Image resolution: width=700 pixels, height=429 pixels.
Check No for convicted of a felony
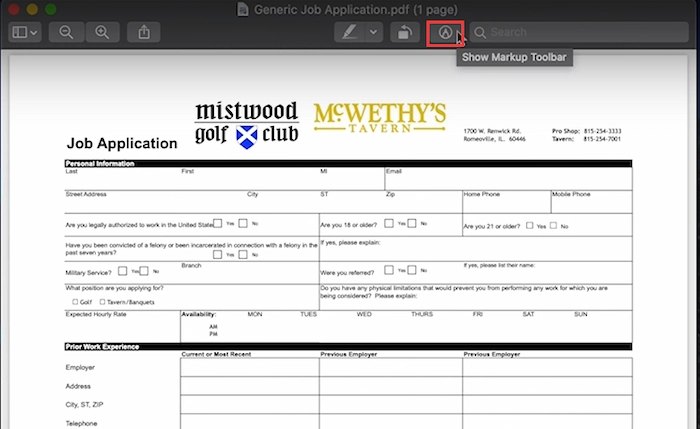243,254
